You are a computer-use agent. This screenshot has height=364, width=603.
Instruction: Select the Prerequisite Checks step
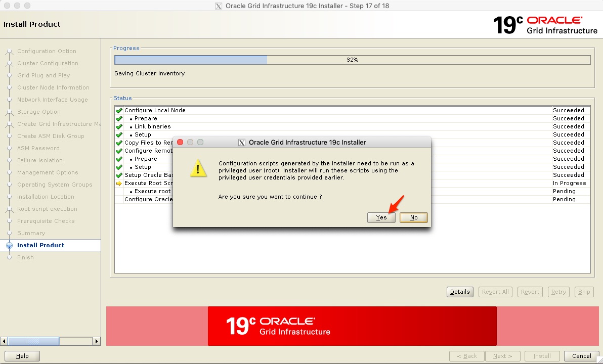pyautogui.click(x=46, y=221)
